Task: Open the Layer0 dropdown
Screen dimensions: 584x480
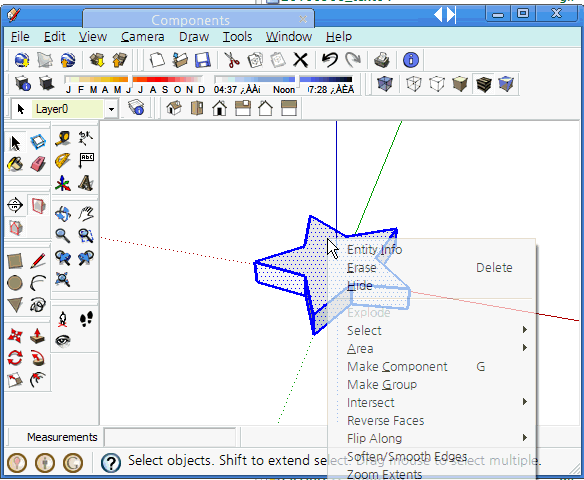Action: pyautogui.click(x=111, y=109)
